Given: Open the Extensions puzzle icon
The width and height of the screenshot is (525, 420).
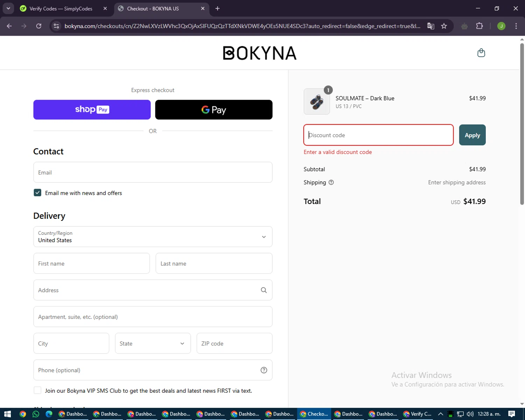Looking at the screenshot, I should tap(479, 26).
